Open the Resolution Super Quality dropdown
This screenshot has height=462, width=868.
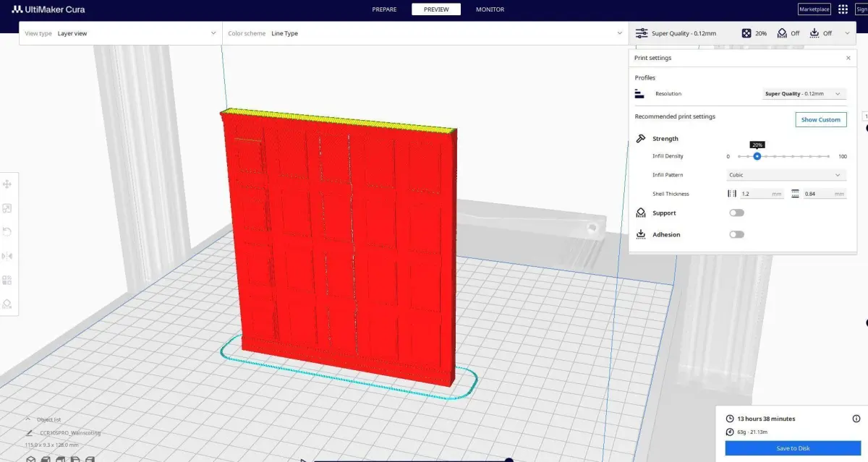coord(804,94)
